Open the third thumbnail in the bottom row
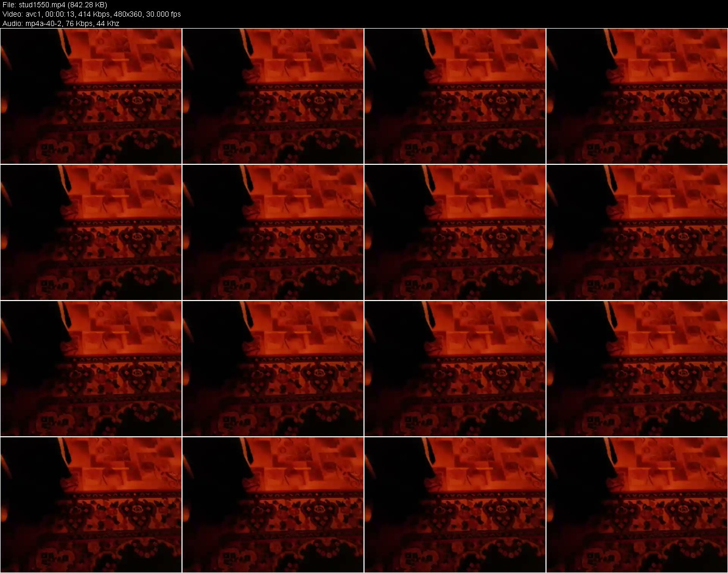The image size is (728, 573). (x=455, y=505)
